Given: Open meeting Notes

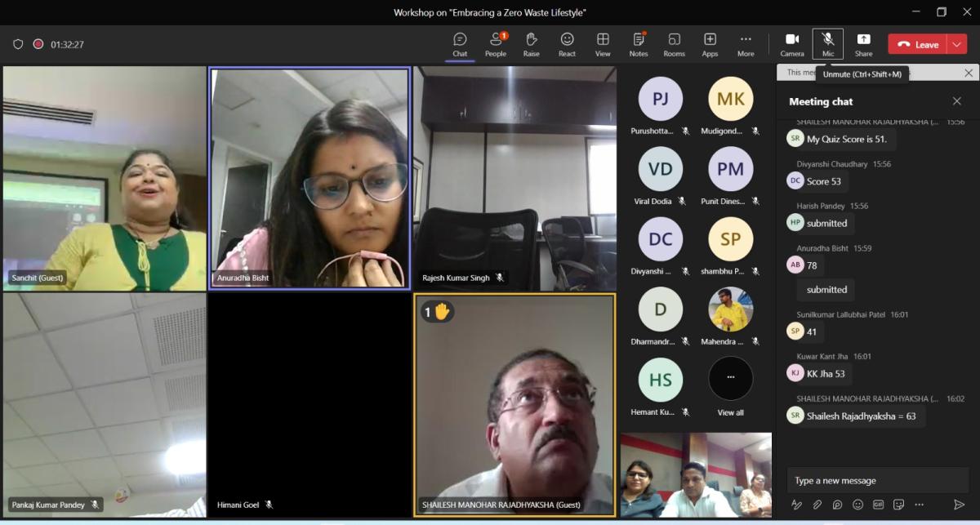Looking at the screenshot, I should [x=639, y=44].
